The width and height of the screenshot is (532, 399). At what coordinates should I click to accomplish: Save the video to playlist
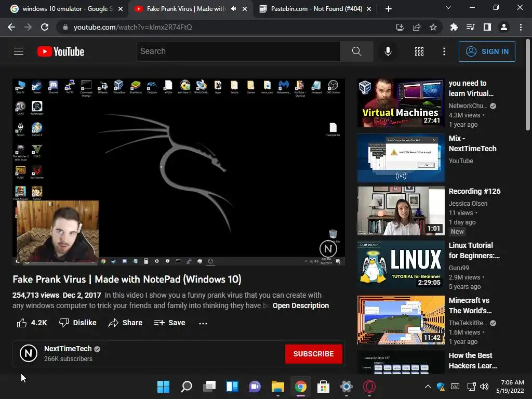coord(169,323)
